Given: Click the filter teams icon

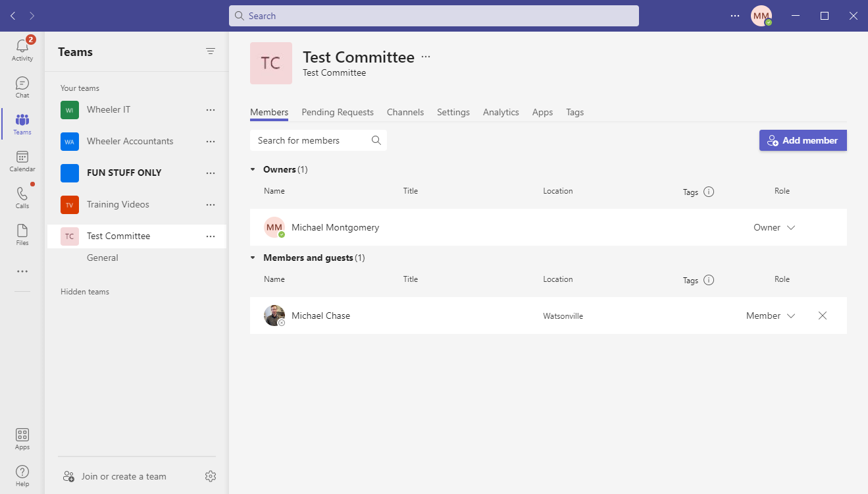Looking at the screenshot, I should coord(211,51).
